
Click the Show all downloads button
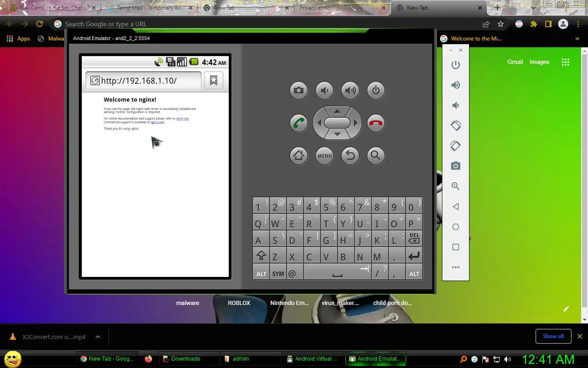[553, 336]
